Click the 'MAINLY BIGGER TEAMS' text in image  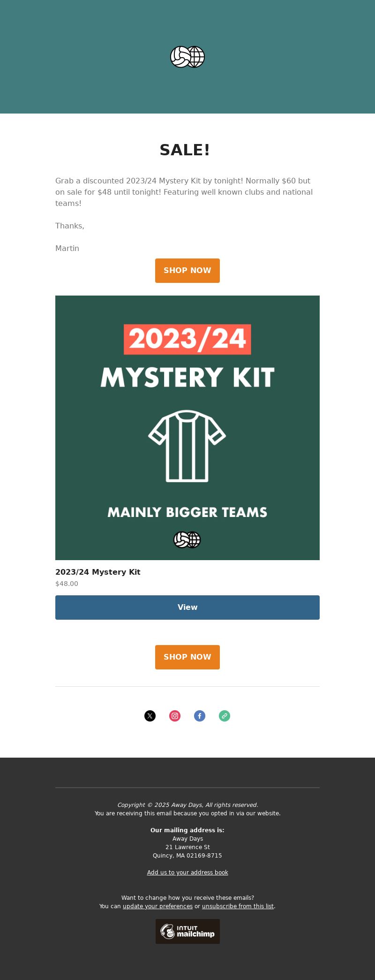(x=187, y=512)
